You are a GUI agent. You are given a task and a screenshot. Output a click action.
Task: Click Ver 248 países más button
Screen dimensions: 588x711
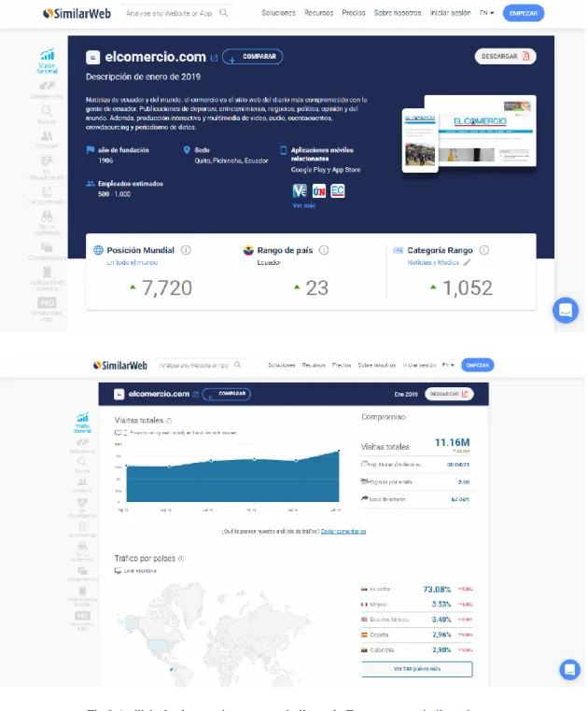[x=417, y=669]
